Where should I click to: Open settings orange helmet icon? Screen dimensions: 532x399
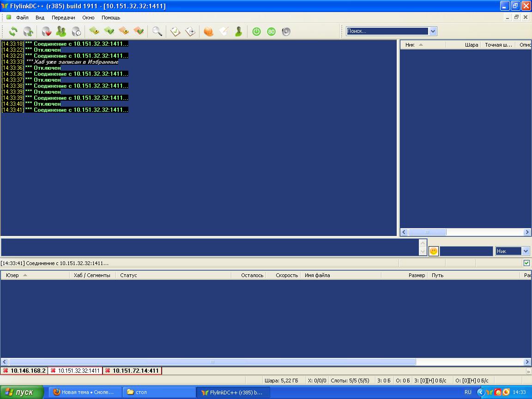pyautogui.click(x=208, y=31)
